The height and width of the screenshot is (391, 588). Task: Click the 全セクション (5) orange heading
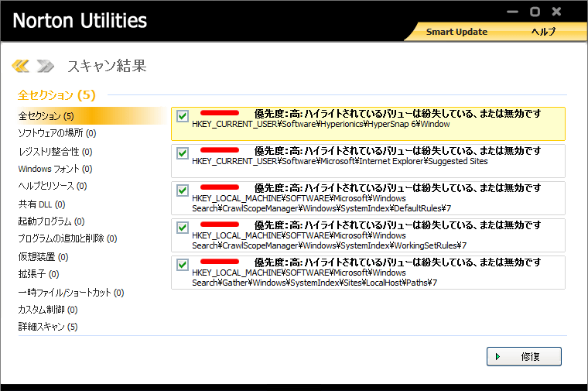tap(56, 95)
